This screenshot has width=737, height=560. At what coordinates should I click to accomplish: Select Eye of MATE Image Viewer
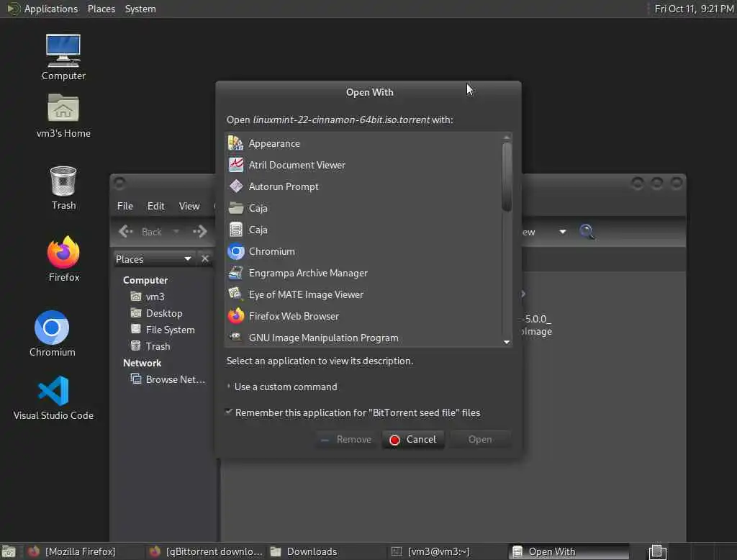pos(363,294)
